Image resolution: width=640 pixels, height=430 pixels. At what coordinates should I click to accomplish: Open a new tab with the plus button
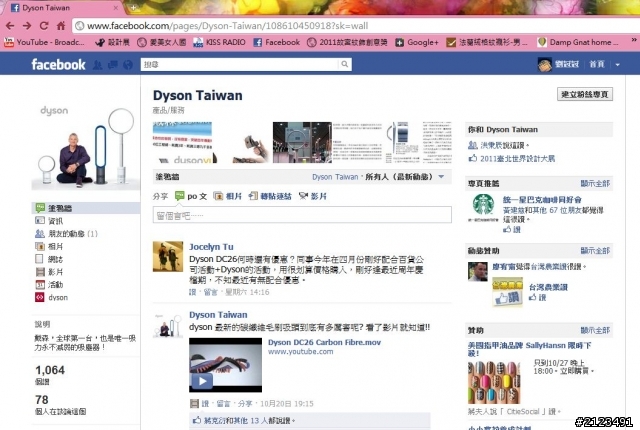(133, 7)
